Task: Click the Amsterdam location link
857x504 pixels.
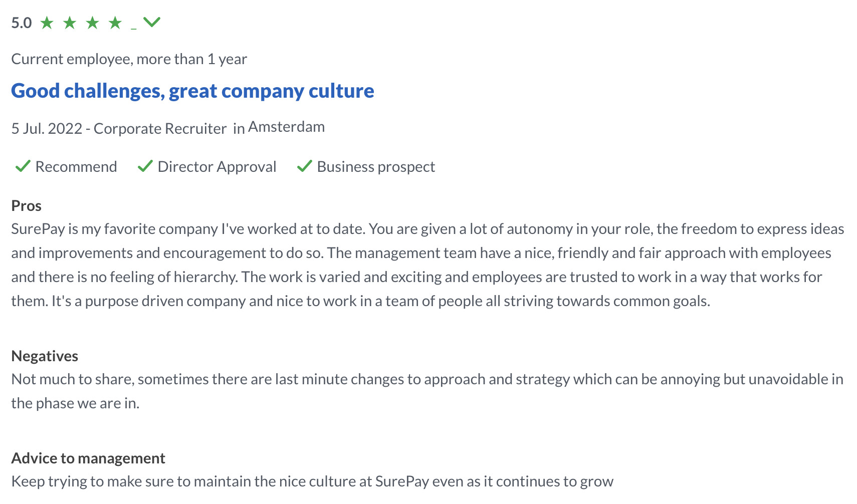Action: click(286, 127)
